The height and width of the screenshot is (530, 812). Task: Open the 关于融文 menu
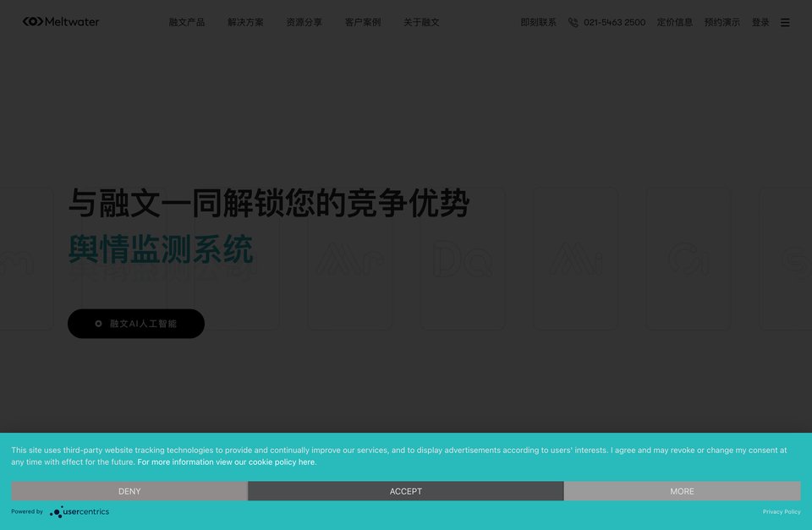point(421,22)
